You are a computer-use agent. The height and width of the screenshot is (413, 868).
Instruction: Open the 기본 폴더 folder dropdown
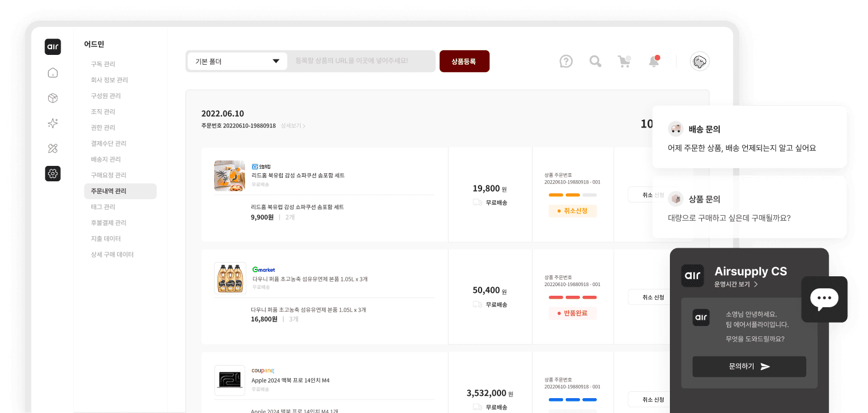(x=238, y=61)
